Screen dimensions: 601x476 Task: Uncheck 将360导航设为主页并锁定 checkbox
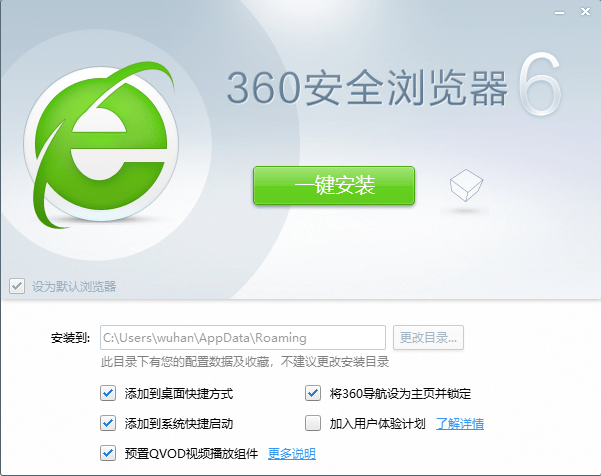(x=313, y=393)
